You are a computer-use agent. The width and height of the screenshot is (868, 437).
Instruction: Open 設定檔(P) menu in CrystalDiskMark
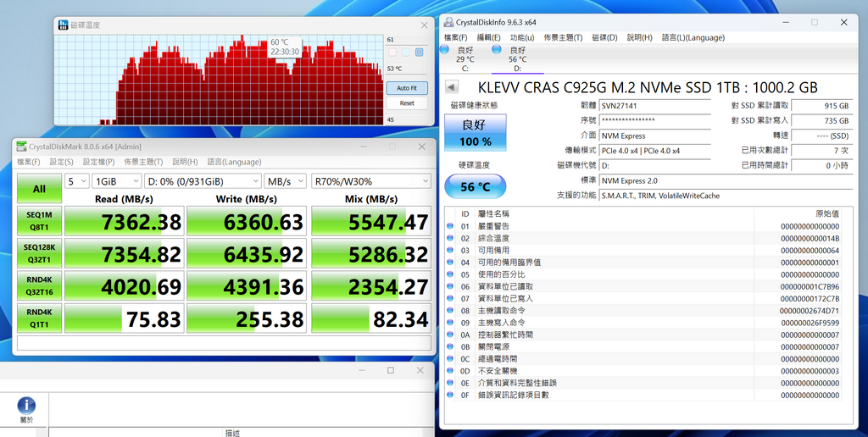(x=98, y=162)
